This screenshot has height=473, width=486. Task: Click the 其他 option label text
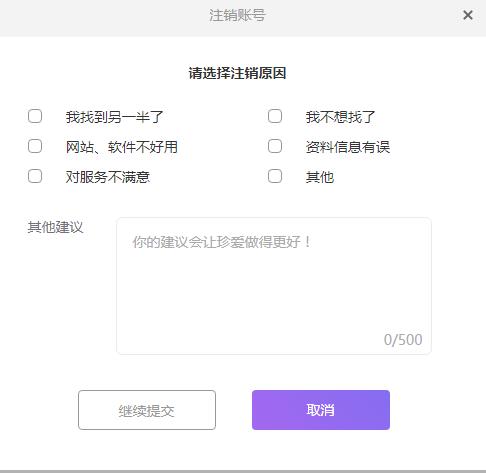click(x=320, y=177)
